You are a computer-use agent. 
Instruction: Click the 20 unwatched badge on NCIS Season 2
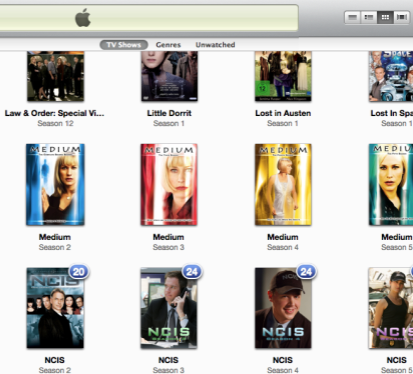(79, 272)
